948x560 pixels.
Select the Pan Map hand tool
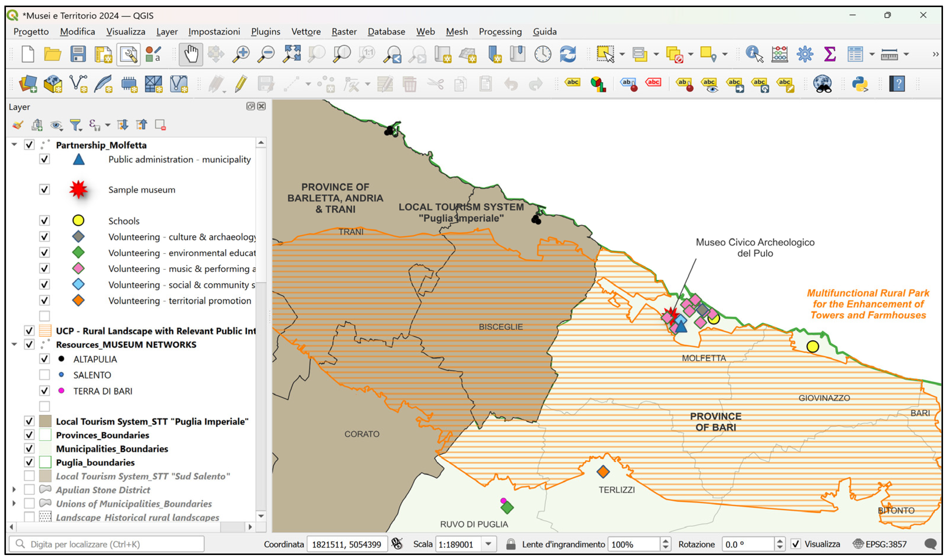click(x=191, y=54)
